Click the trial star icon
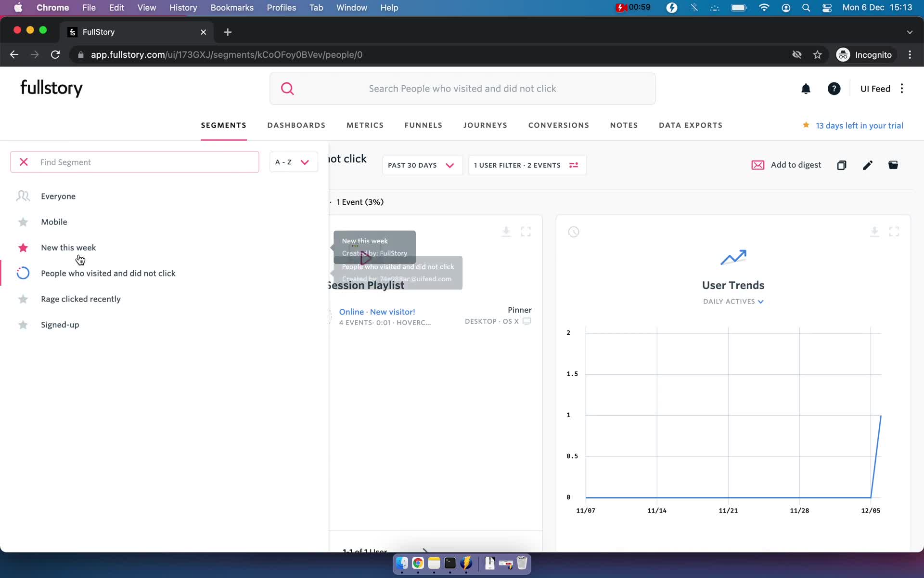This screenshot has width=924, height=578. (x=806, y=125)
